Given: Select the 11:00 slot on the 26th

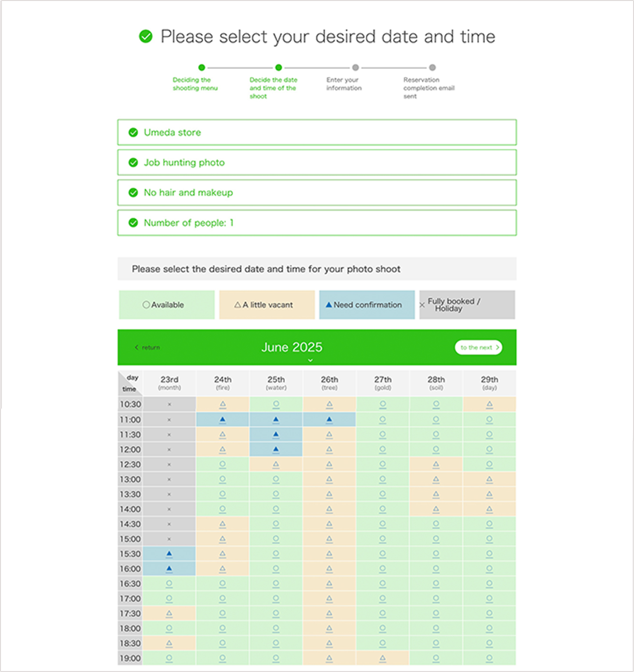Looking at the screenshot, I should pyautogui.click(x=329, y=419).
